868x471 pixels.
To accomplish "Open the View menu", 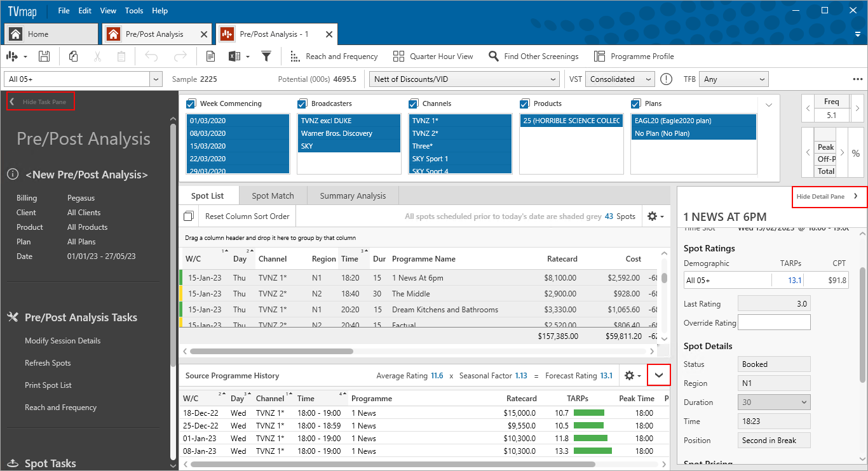I will click(108, 11).
